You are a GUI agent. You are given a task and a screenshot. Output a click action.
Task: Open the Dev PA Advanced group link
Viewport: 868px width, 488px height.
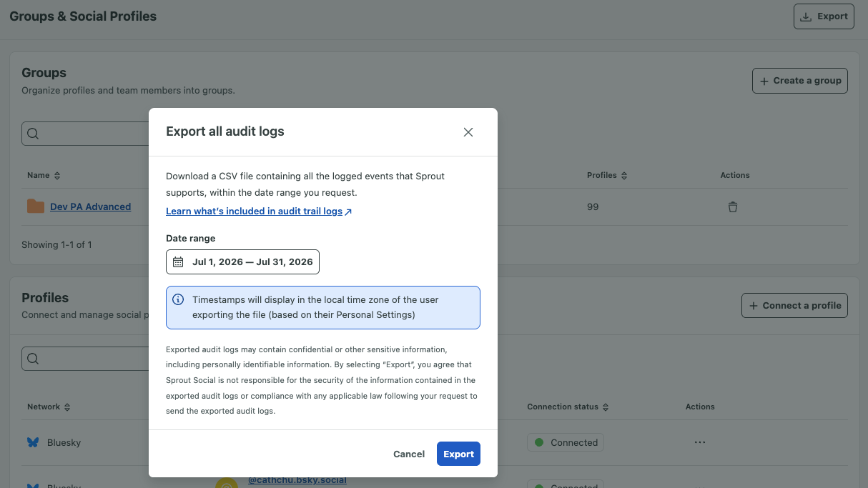(x=90, y=206)
